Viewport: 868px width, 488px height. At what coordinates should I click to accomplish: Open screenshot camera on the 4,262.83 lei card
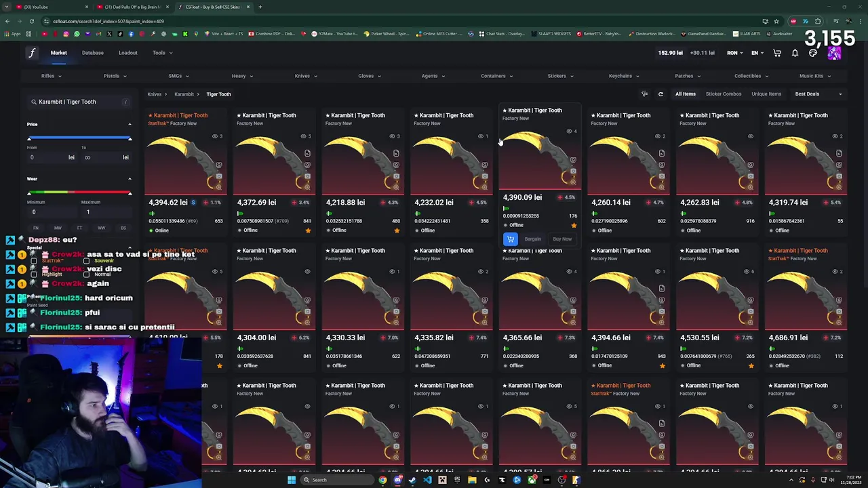pyautogui.click(x=751, y=176)
